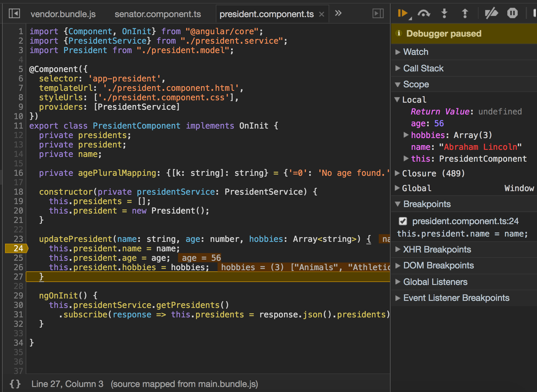Switch to senator.component.ts tab
537x392 pixels.
click(x=158, y=14)
